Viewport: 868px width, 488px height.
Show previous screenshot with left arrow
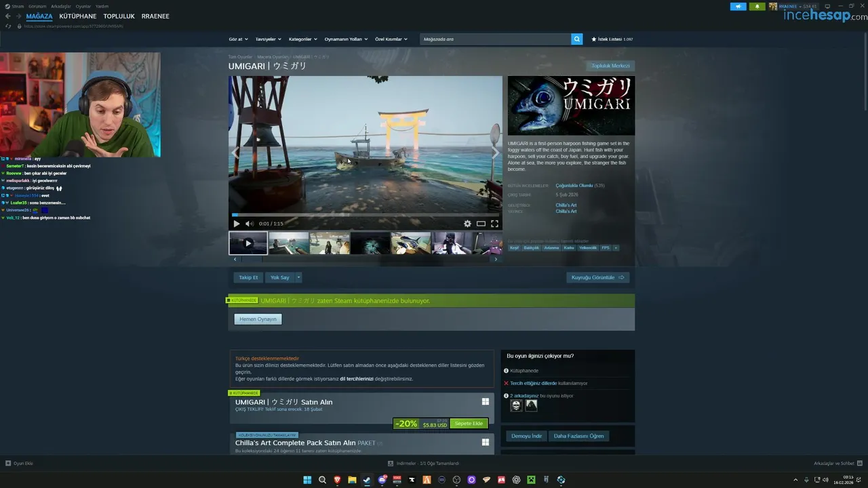click(235, 153)
